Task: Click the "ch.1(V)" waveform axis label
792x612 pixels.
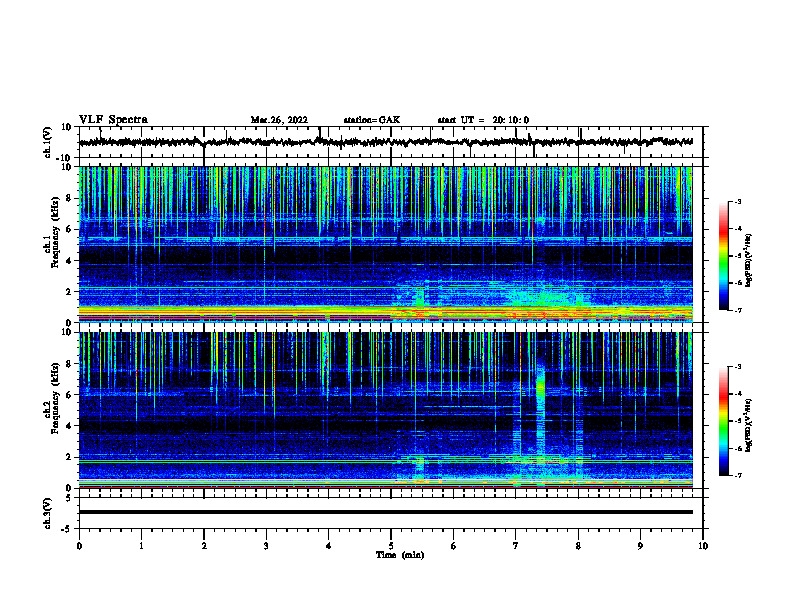Action: [x=48, y=142]
